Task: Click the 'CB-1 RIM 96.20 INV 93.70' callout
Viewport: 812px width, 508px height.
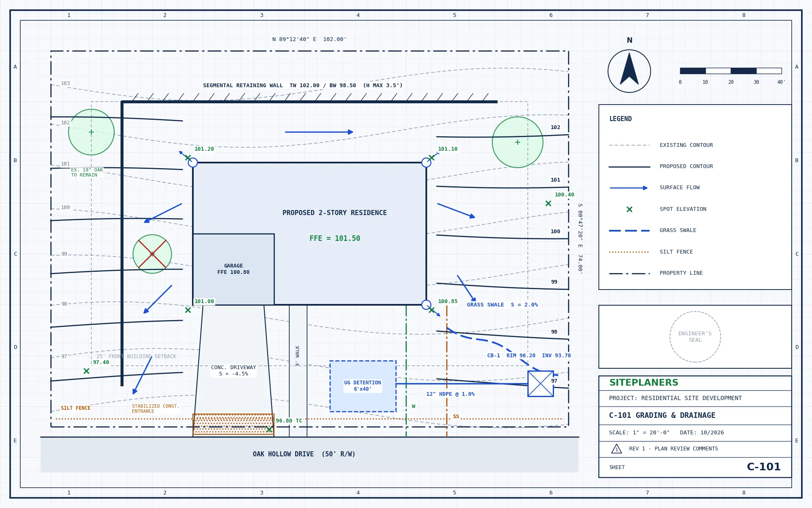Action: coord(529,356)
